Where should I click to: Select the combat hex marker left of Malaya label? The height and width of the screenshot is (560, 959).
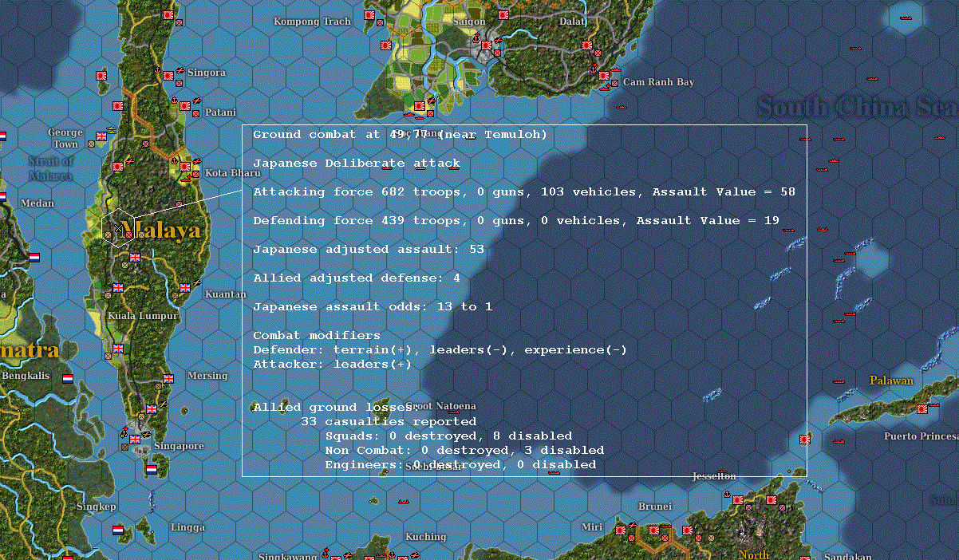tap(118, 229)
